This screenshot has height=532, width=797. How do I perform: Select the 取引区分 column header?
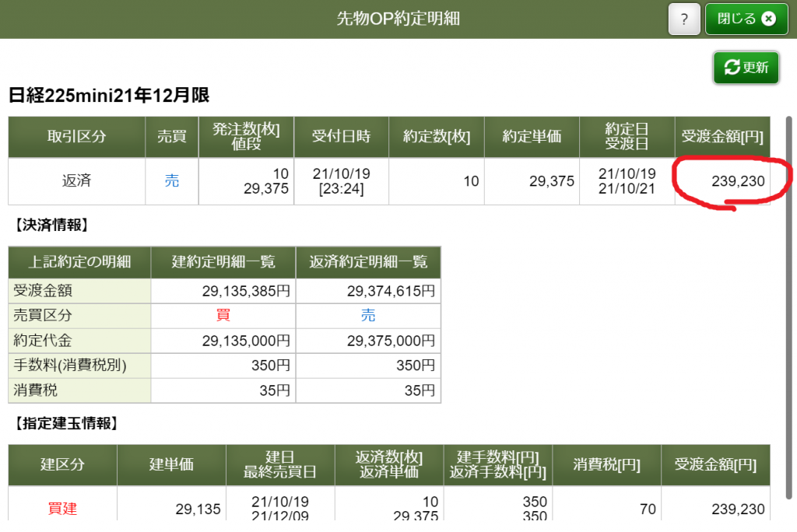pyautogui.click(x=77, y=137)
